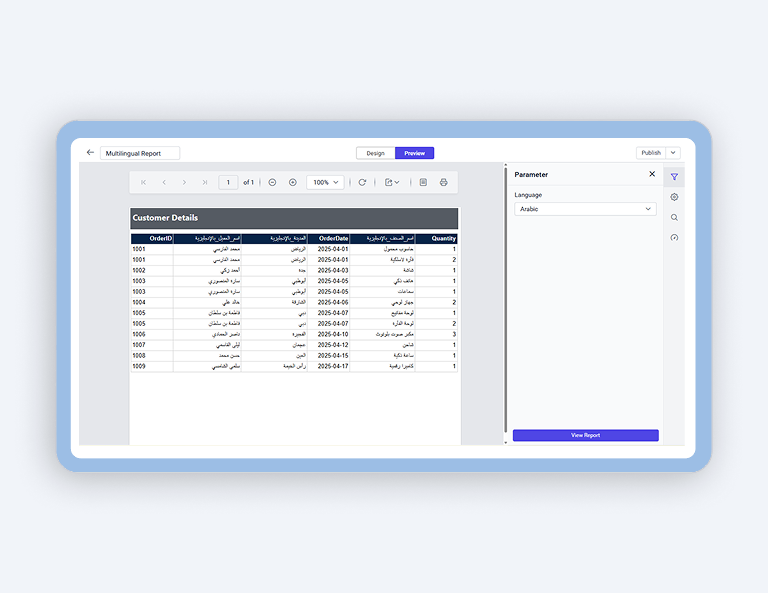768x593 pixels.
Task: Select the OrderID cell 1007
Action: 152,345
